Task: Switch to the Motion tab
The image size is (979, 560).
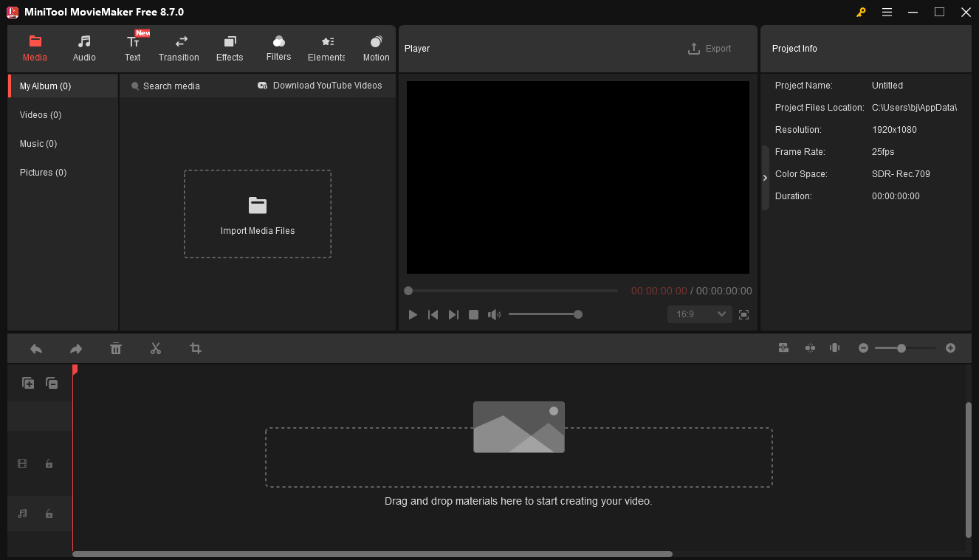Action: (376, 49)
